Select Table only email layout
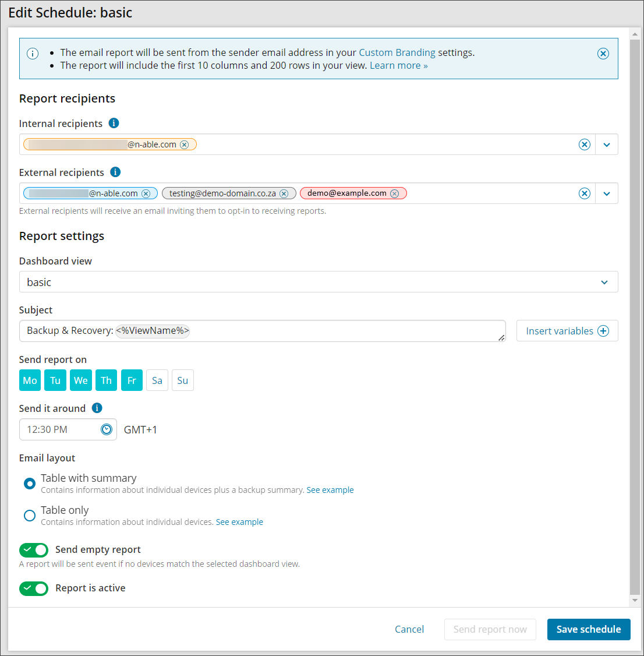 coord(30,516)
